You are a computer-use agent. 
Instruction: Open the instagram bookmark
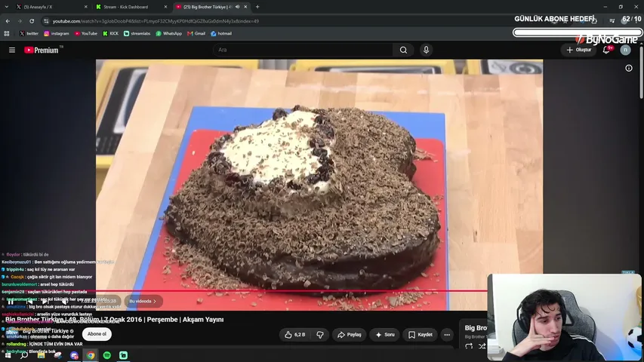pyautogui.click(x=57, y=34)
